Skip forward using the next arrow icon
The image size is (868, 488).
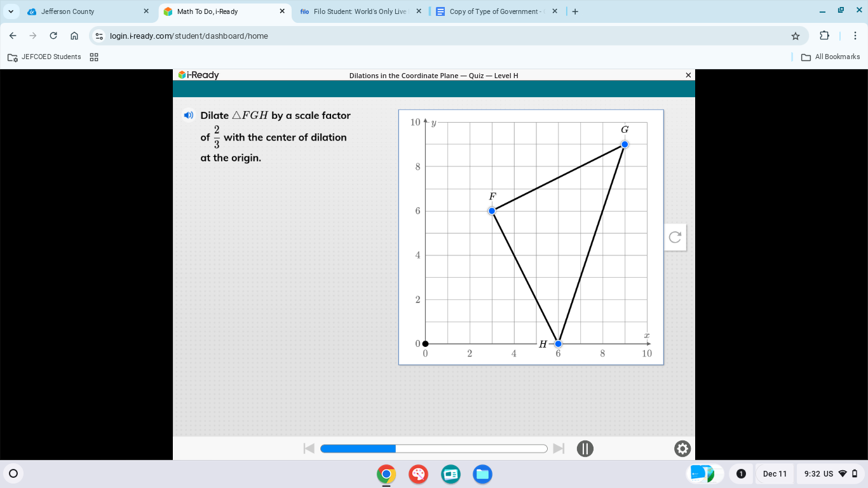point(559,448)
